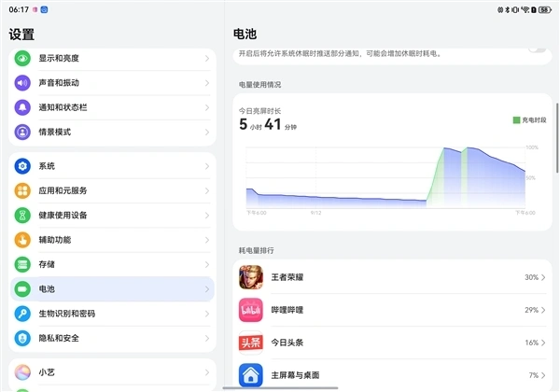
Task: Open 生物识别和密码 settings entry
Action: 112,314
